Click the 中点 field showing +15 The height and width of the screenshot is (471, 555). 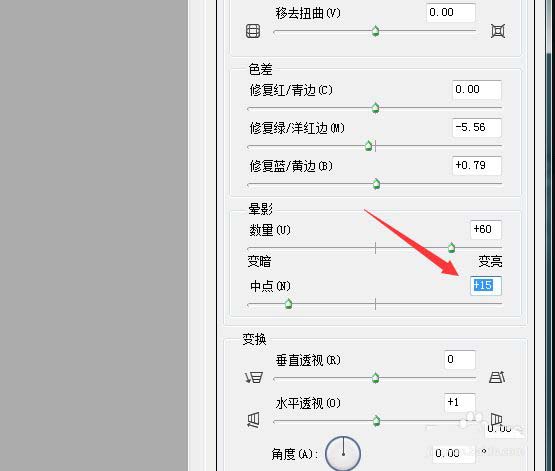click(x=486, y=286)
